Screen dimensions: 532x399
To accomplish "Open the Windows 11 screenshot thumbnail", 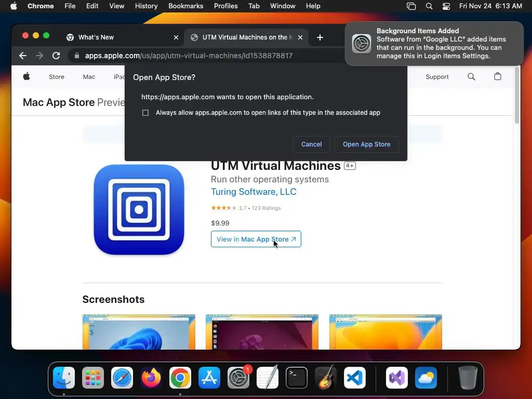I will point(139,332).
